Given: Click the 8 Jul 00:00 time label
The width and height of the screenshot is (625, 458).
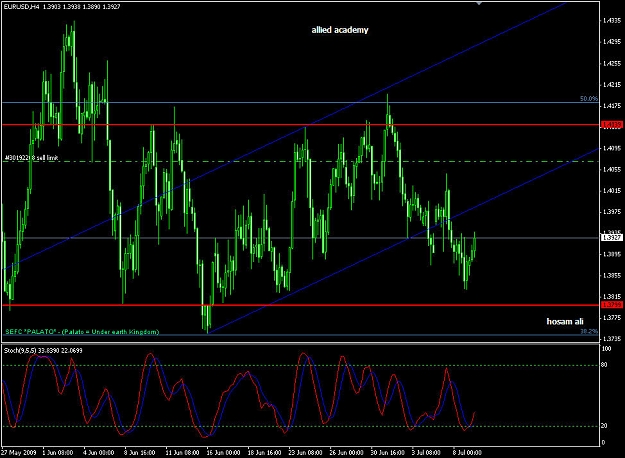Looking at the screenshot, I should tap(467, 452).
